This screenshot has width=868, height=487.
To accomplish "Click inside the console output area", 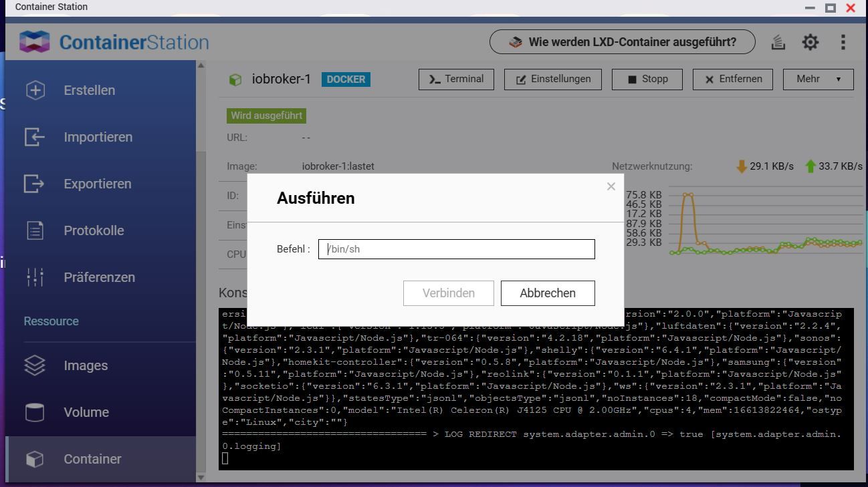I will (536, 389).
